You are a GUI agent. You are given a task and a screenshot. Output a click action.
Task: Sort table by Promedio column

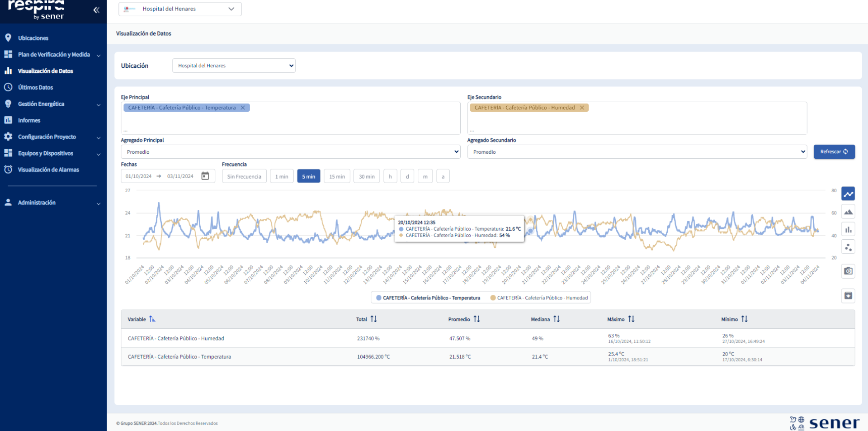(x=476, y=319)
